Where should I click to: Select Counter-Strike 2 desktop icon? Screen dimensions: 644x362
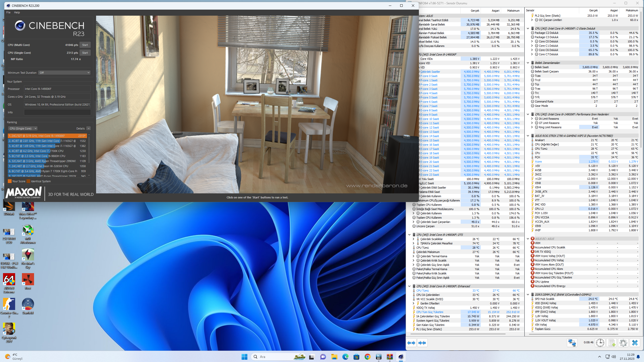click(x=9, y=308)
